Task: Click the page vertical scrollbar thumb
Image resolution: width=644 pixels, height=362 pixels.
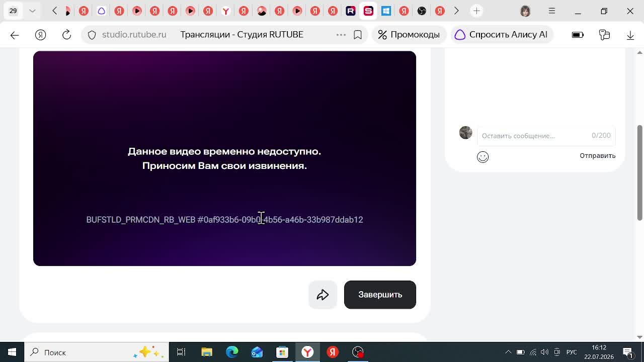Action: pos(640,172)
